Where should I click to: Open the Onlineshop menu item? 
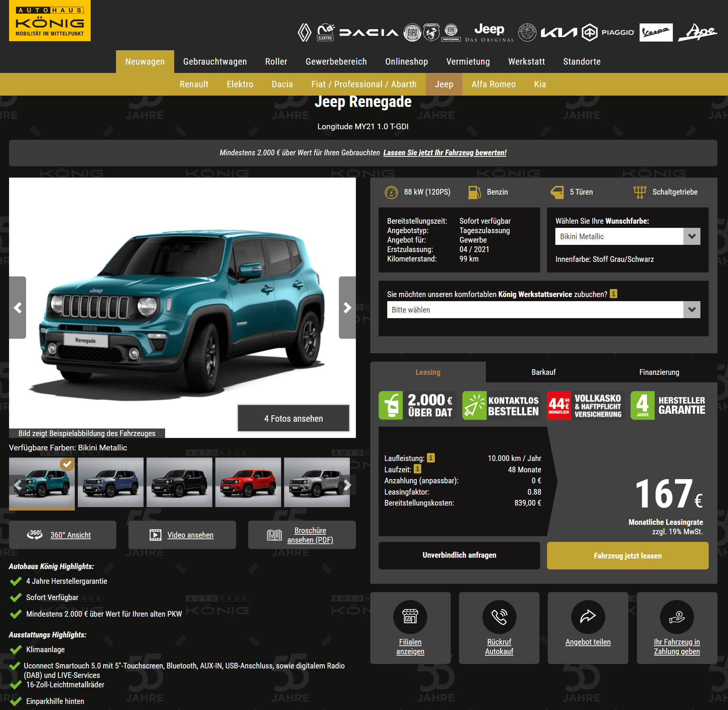pos(407,62)
